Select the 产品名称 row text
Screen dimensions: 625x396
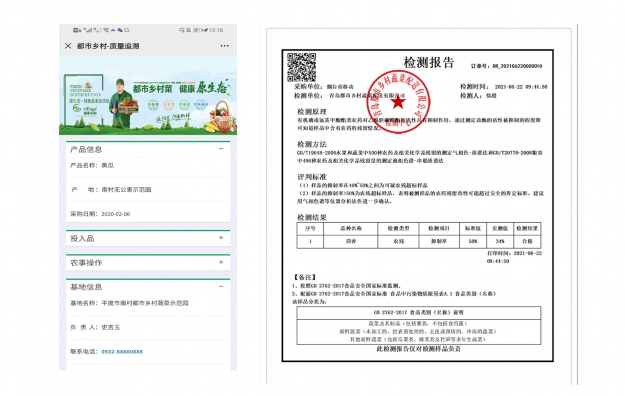[92, 165]
